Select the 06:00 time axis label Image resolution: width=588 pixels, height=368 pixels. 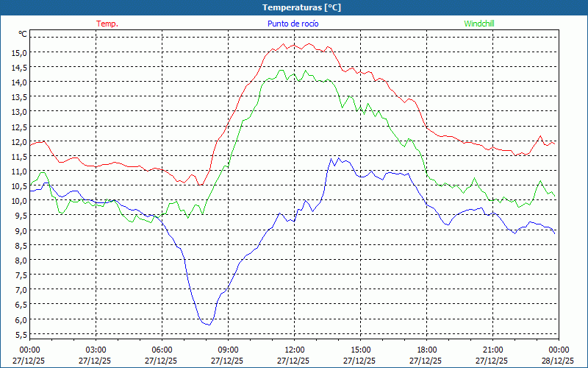point(162,350)
